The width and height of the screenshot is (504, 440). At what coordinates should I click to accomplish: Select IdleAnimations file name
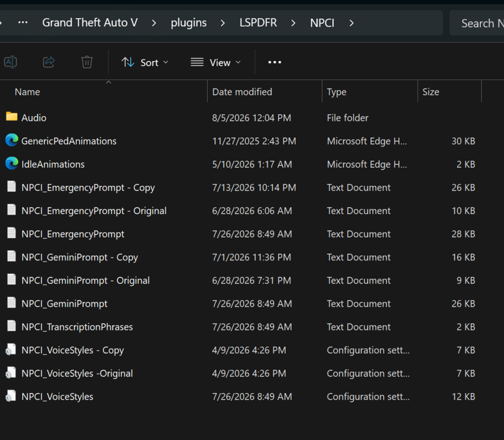click(53, 164)
